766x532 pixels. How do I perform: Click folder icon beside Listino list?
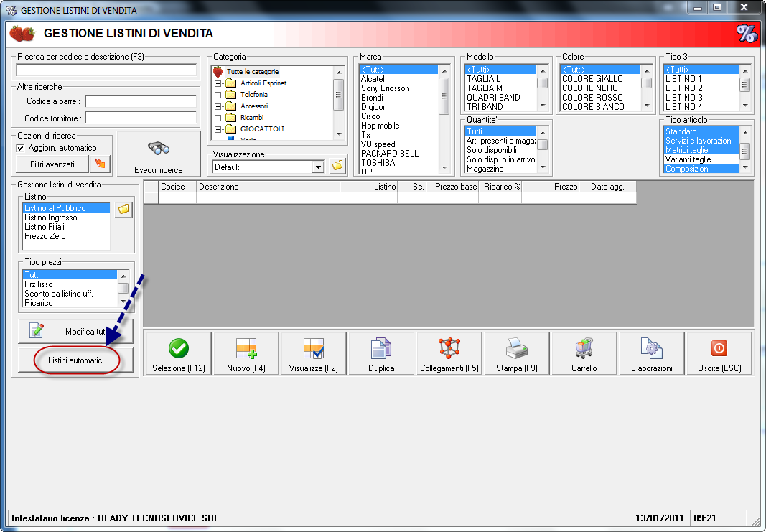(123, 210)
